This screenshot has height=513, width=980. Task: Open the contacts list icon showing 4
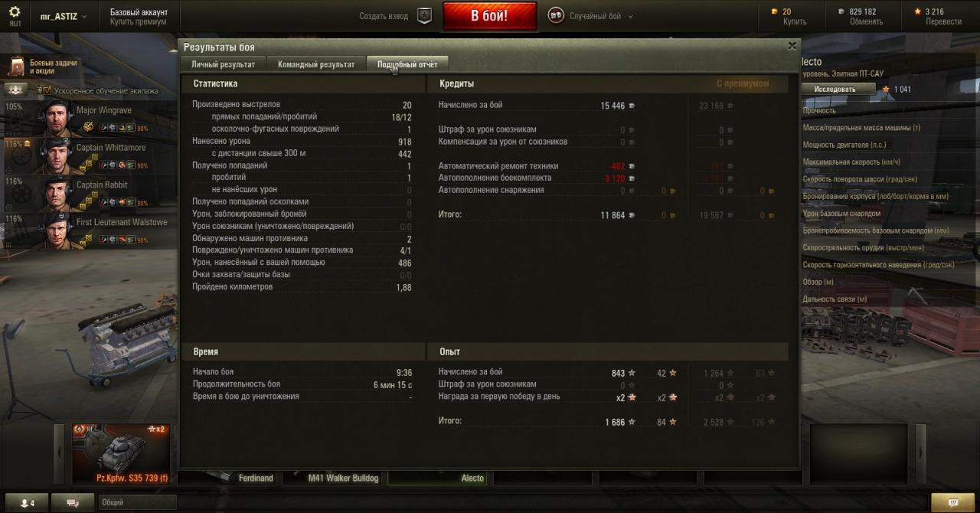click(28, 503)
